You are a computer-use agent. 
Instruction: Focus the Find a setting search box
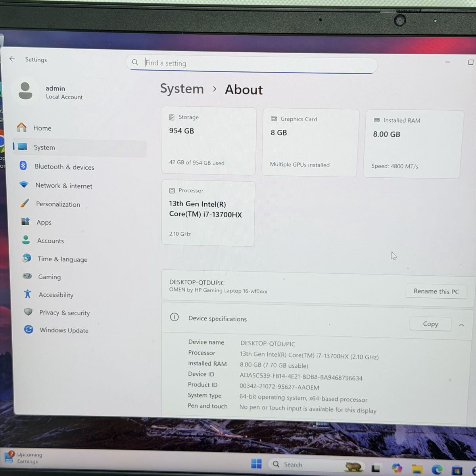point(252,64)
